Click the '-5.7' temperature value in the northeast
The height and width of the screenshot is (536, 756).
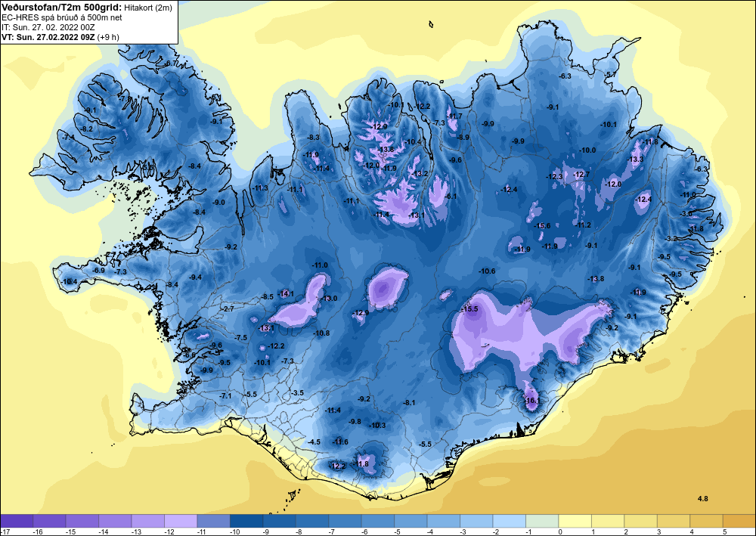pos(611,74)
